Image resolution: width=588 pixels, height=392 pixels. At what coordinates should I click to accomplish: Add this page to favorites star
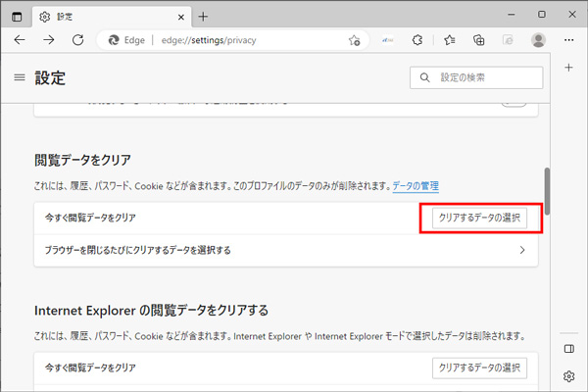[354, 40]
